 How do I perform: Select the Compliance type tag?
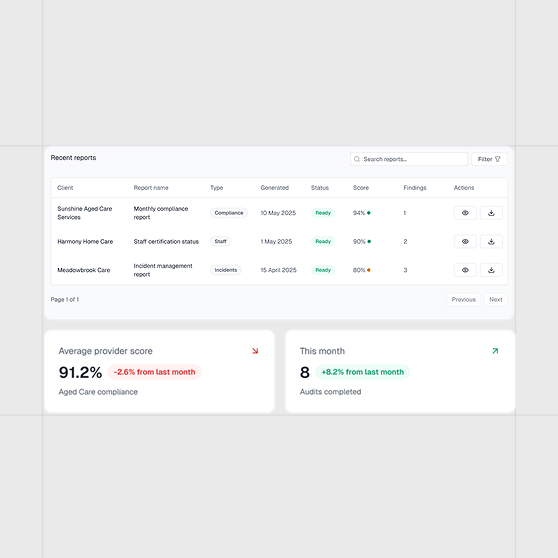pos(229,213)
